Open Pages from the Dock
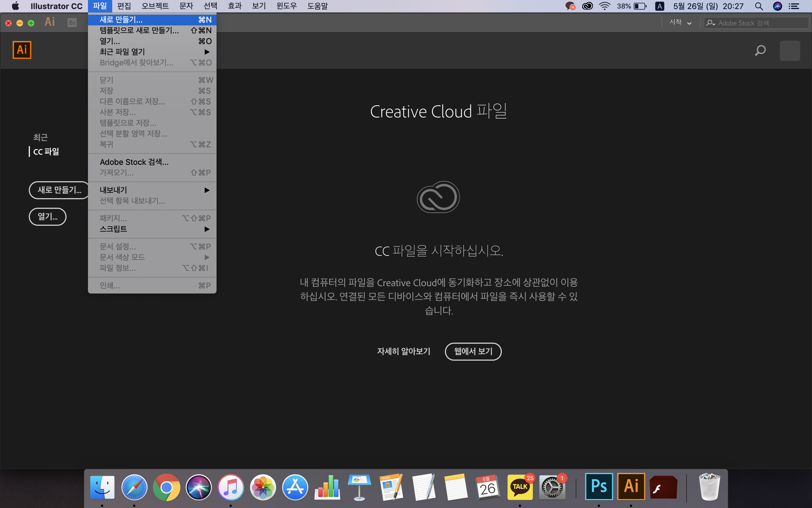This screenshot has height=508, width=812. tap(392, 487)
